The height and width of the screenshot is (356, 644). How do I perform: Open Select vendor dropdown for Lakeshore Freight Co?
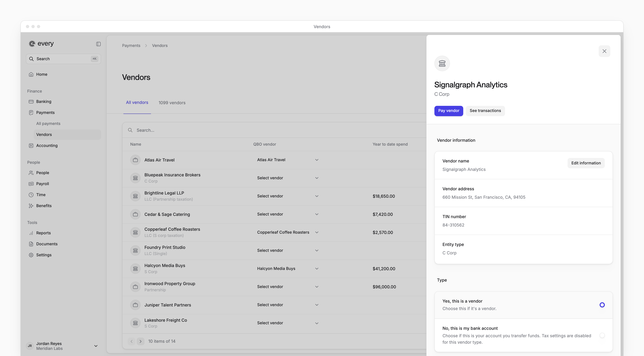point(287,323)
